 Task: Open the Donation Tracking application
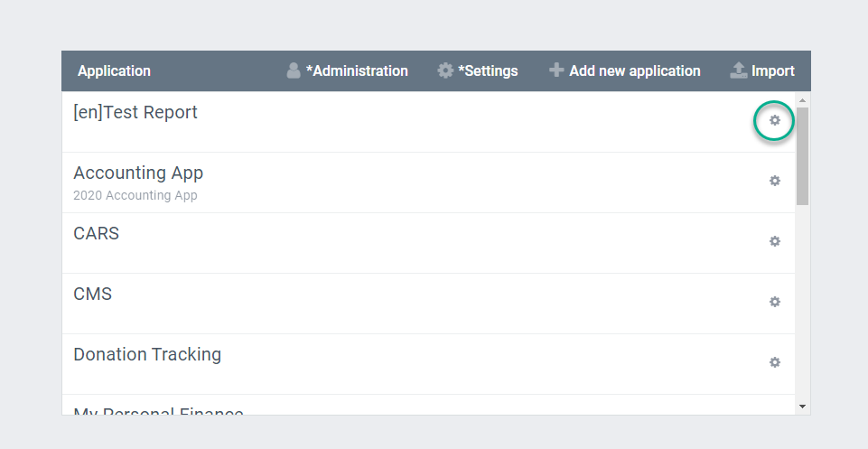(147, 354)
